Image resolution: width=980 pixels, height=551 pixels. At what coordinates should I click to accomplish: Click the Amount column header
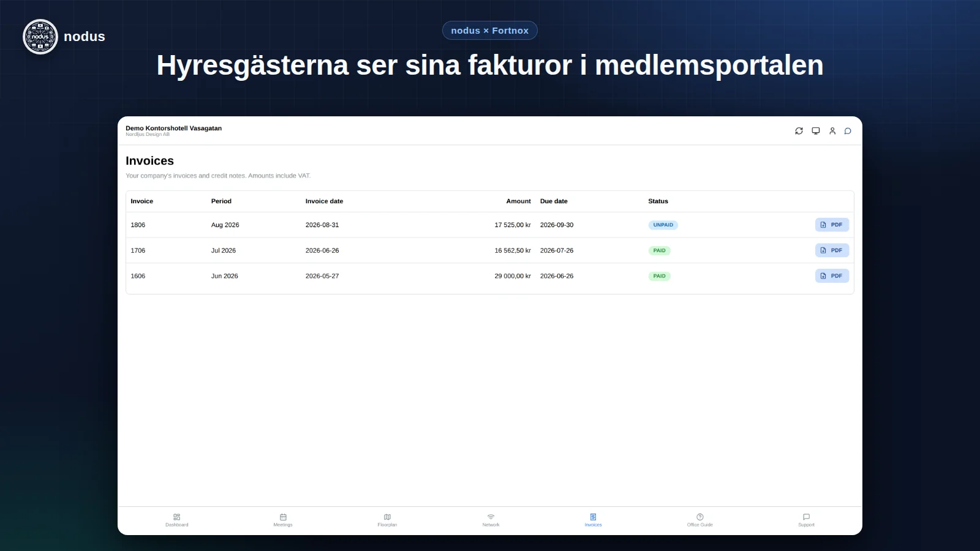tap(518, 201)
